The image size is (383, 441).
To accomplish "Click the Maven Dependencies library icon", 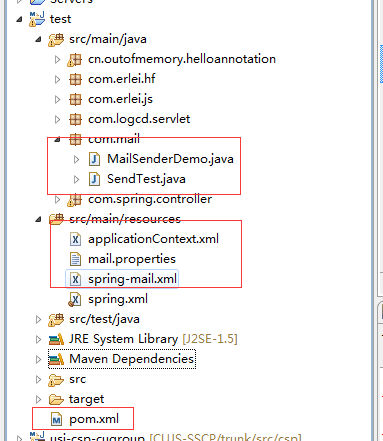I will click(x=56, y=359).
